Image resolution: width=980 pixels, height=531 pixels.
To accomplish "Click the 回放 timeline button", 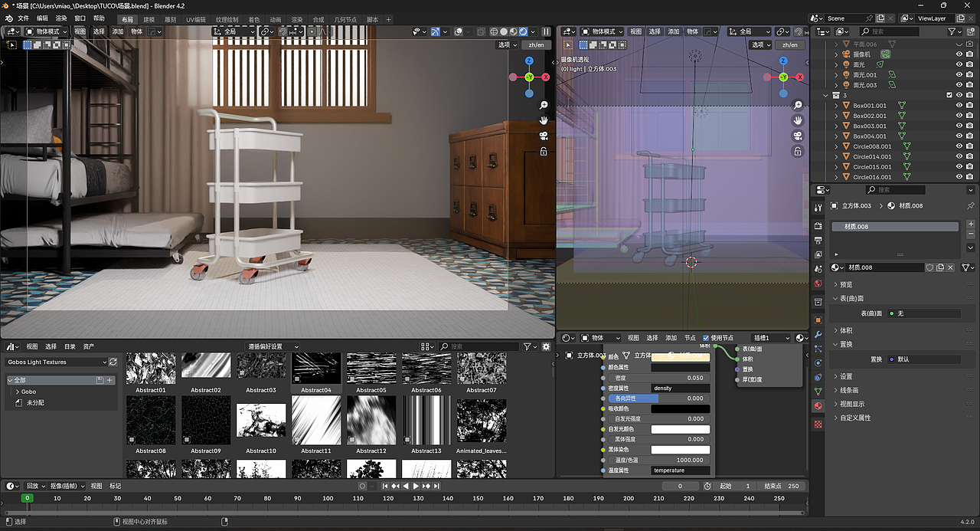I will (35, 486).
